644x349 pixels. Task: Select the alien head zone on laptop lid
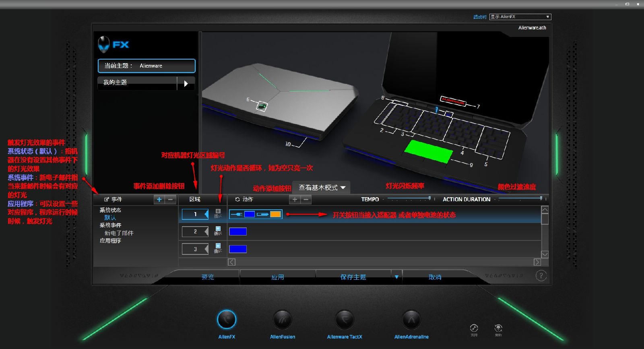(262, 106)
